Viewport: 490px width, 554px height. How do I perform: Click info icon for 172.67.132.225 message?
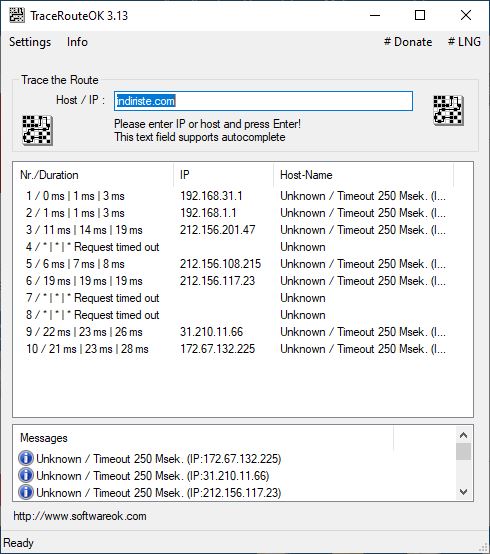click(x=26, y=458)
